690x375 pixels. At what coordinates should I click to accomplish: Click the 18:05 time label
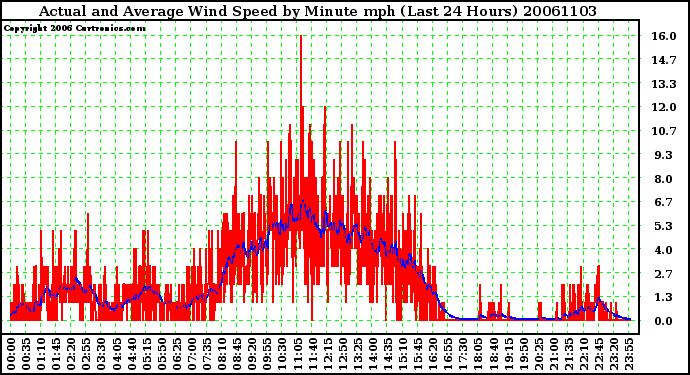point(478,354)
